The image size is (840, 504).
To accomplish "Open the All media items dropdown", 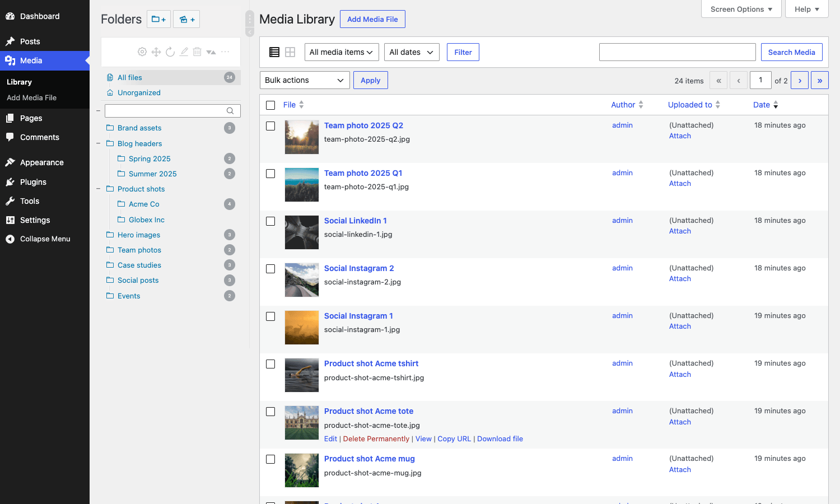I will (342, 52).
